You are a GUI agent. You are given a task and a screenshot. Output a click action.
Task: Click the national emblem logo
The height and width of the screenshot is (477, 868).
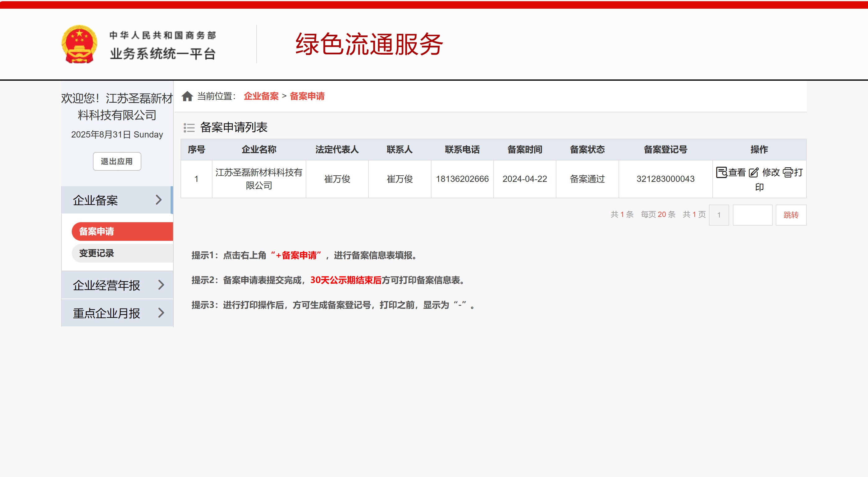(x=80, y=44)
